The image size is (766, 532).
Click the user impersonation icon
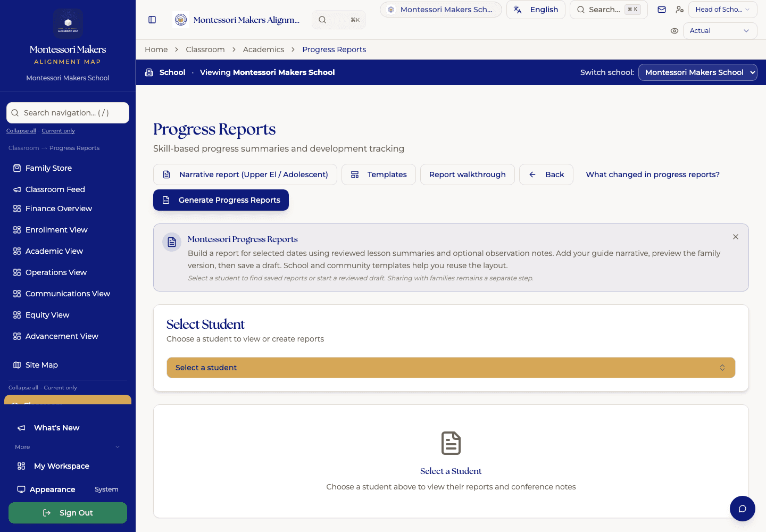[679, 10]
